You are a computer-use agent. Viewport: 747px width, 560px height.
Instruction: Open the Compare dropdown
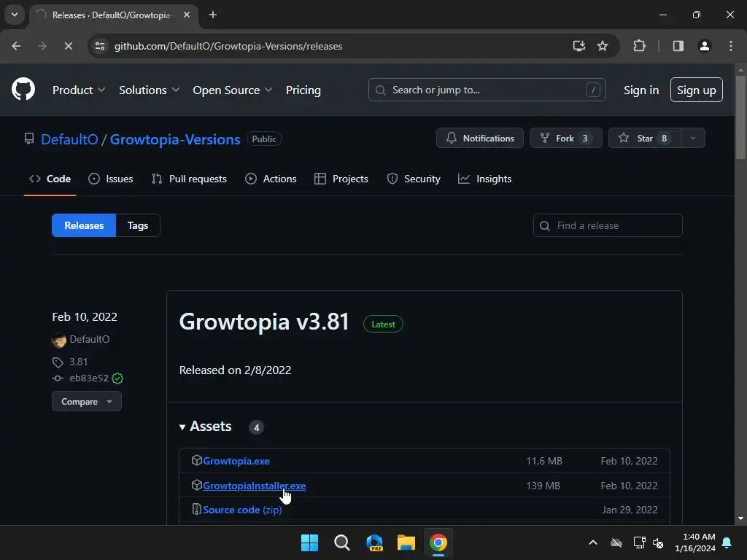(87, 402)
